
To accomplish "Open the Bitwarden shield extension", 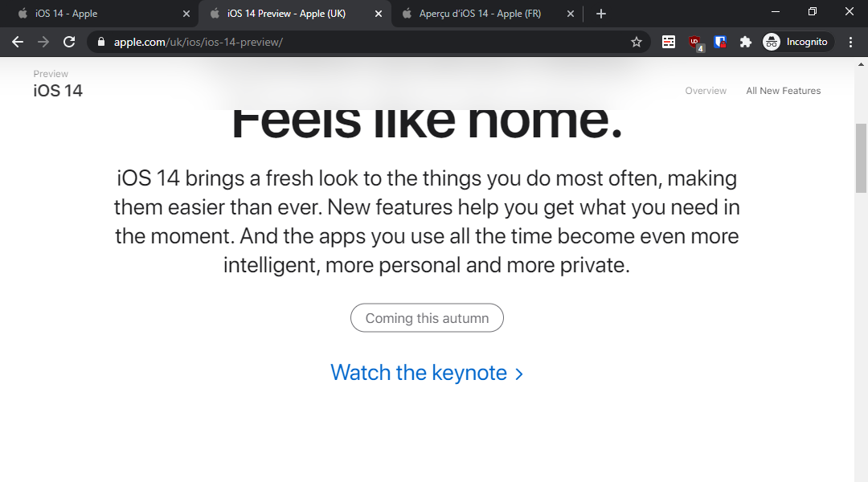I will pos(720,42).
